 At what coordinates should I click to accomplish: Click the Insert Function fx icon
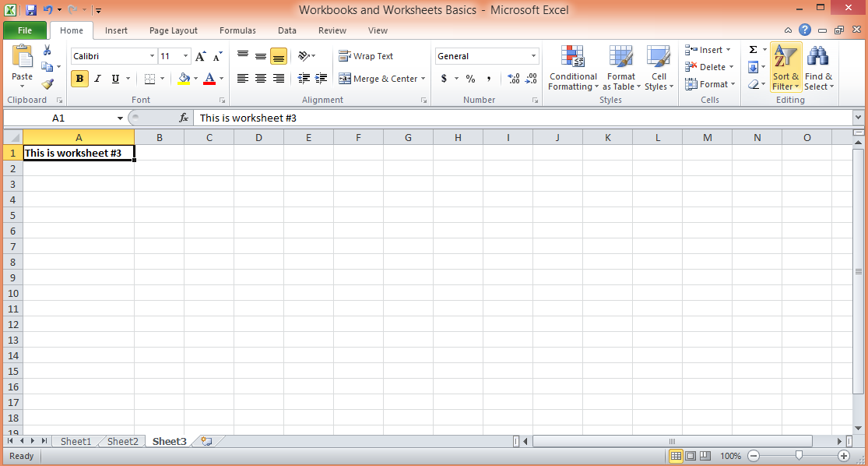184,118
